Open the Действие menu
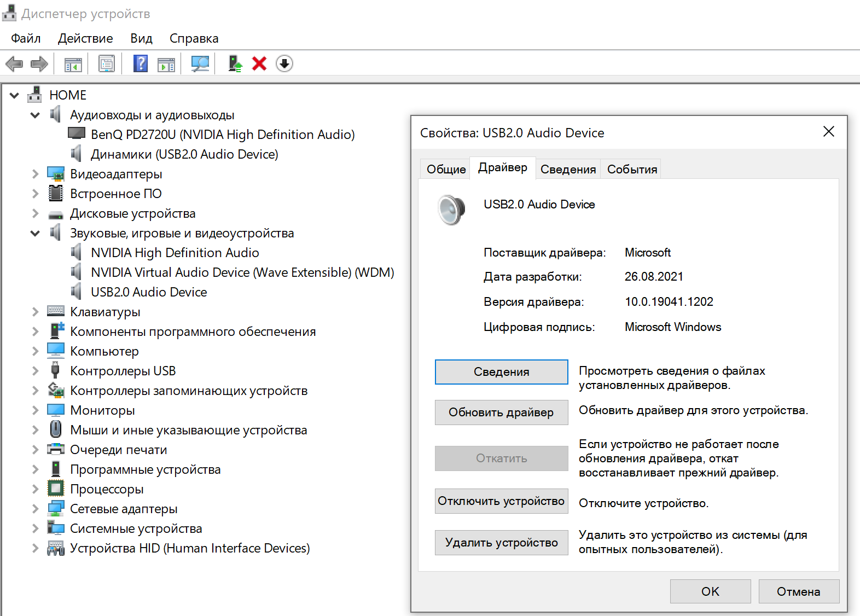Viewport: 860px width, 616px height. [85, 38]
